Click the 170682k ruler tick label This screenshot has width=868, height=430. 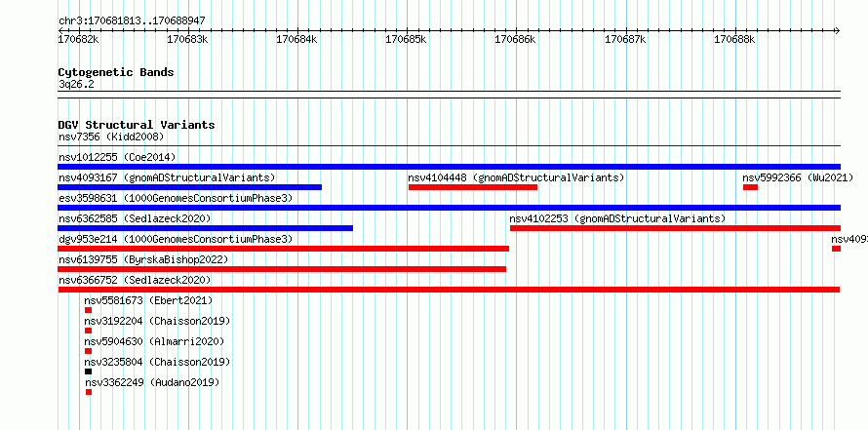pos(79,39)
